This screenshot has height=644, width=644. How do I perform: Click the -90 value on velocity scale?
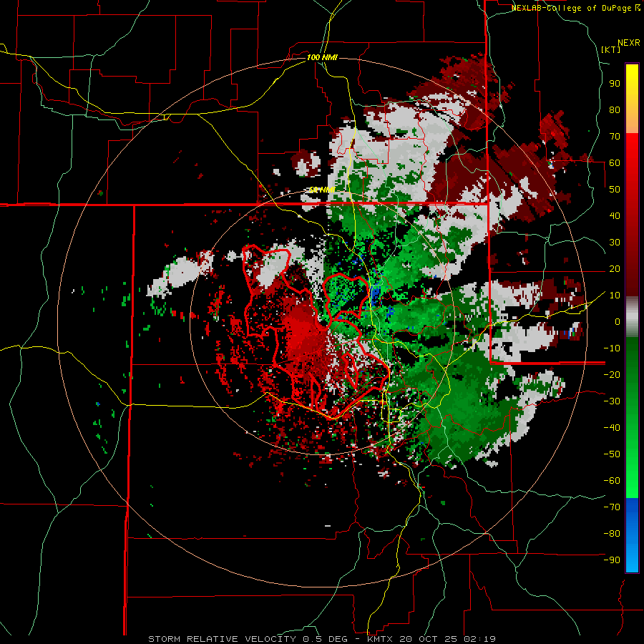(612, 560)
